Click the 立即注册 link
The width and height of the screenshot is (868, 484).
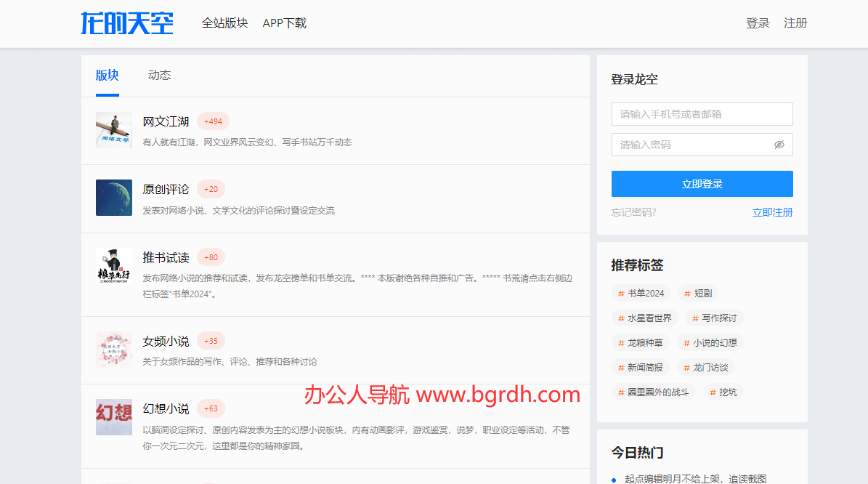[x=772, y=212]
